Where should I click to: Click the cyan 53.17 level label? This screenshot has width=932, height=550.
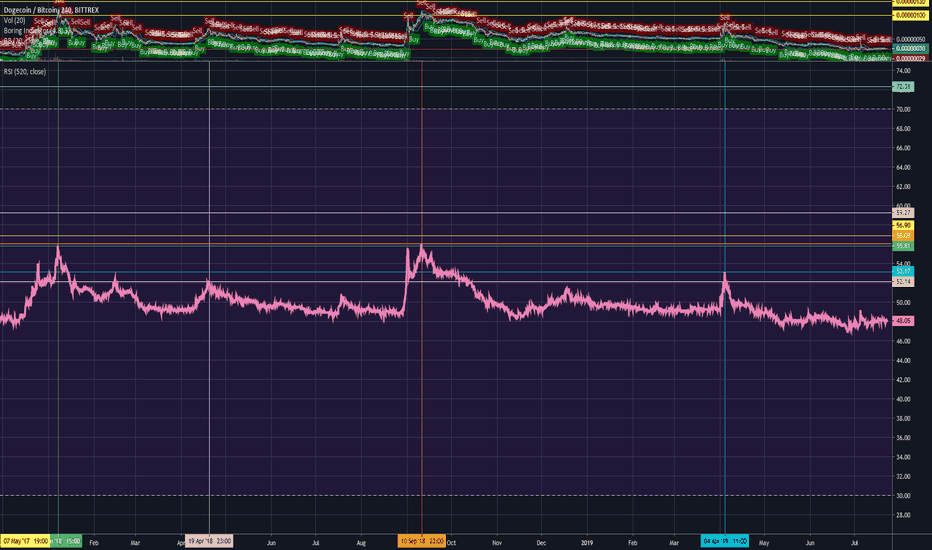[x=903, y=271]
